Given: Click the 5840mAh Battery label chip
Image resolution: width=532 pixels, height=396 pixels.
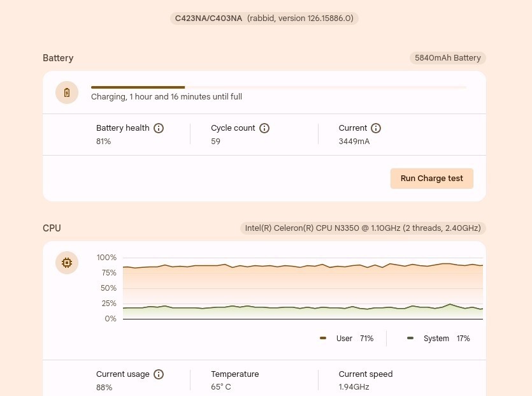Looking at the screenshot, I should (x=447, y=58).
